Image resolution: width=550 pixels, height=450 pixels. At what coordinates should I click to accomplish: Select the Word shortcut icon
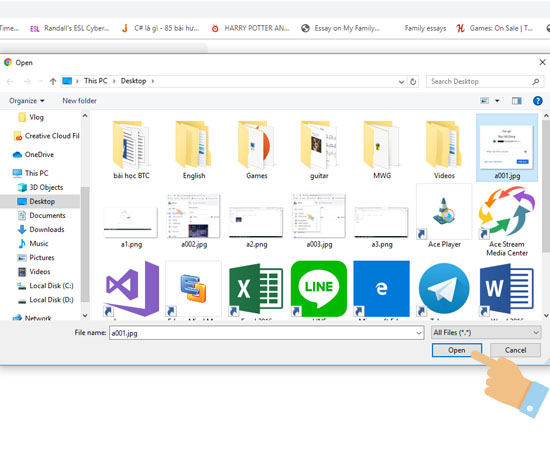coord(507,289)
